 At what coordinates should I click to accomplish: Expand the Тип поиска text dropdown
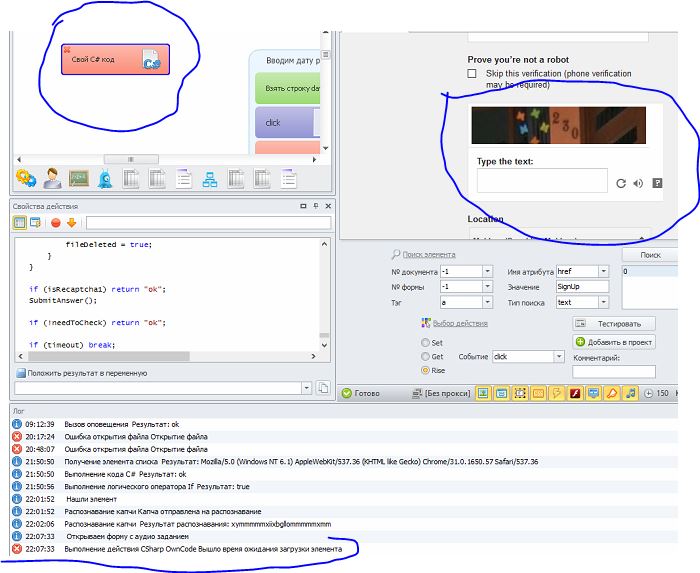[x=604, y=302]
